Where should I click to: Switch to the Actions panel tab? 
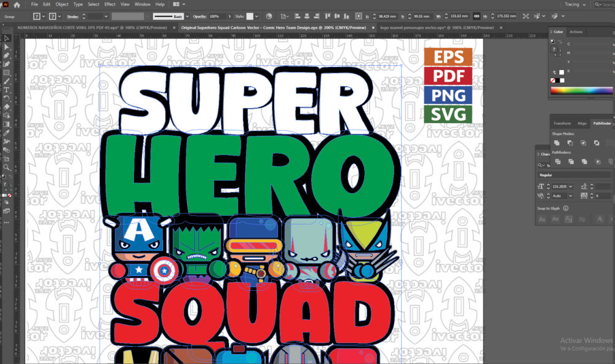pyautogui.click(x=576, y=32)
